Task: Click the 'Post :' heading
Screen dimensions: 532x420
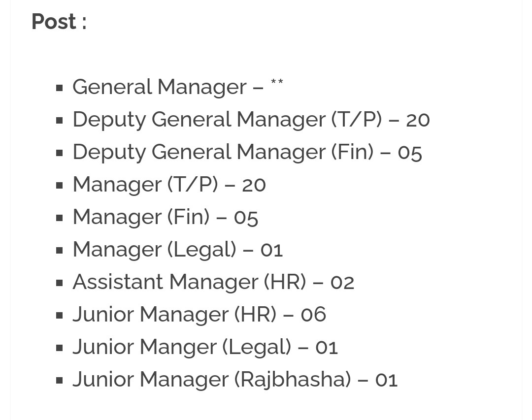Action: 59,22
